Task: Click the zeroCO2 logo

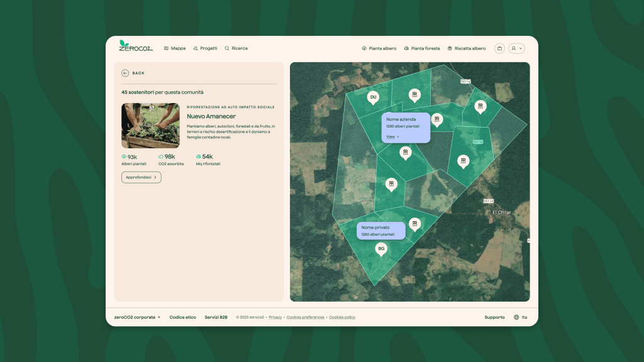Action: [135, 46]
